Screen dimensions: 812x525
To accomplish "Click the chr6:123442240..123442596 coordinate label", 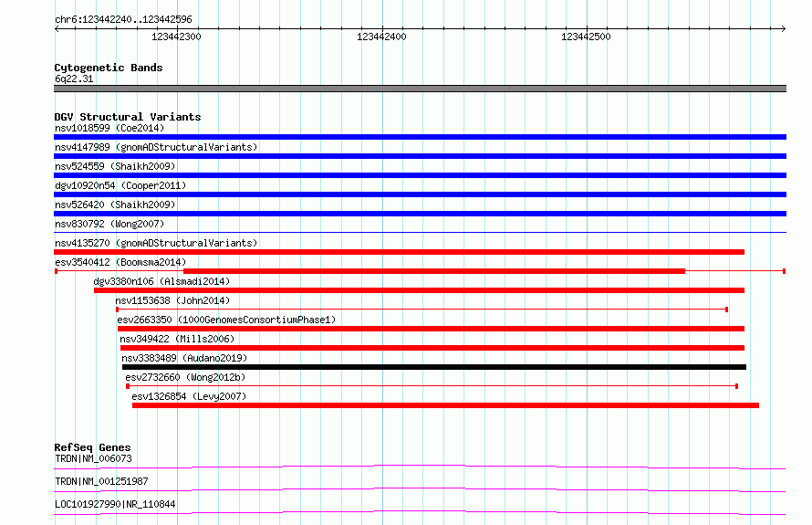I will tap(123, 19).
